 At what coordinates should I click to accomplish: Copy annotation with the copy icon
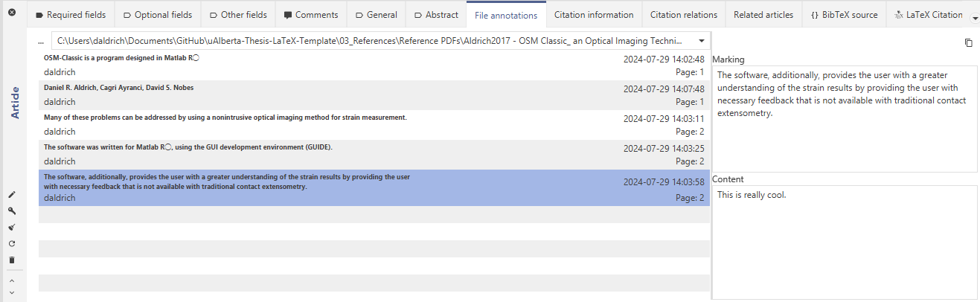968,43
